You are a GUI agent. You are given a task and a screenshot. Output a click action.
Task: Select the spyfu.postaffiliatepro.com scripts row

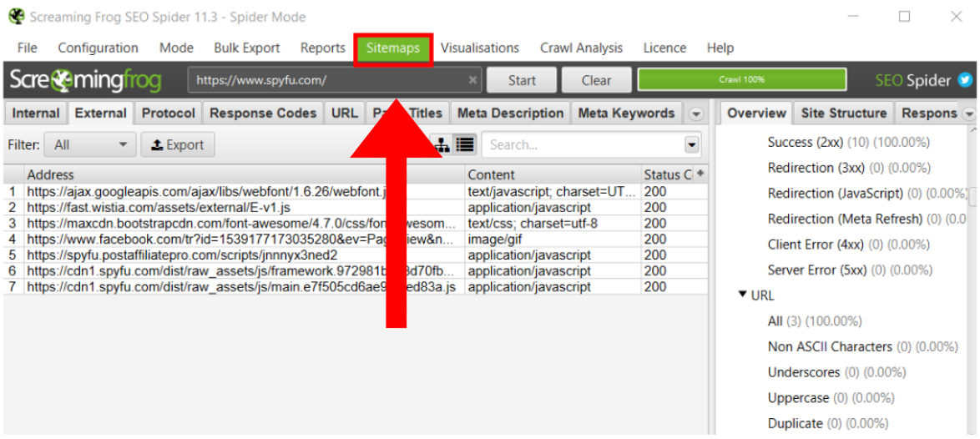tap(356, 255)
